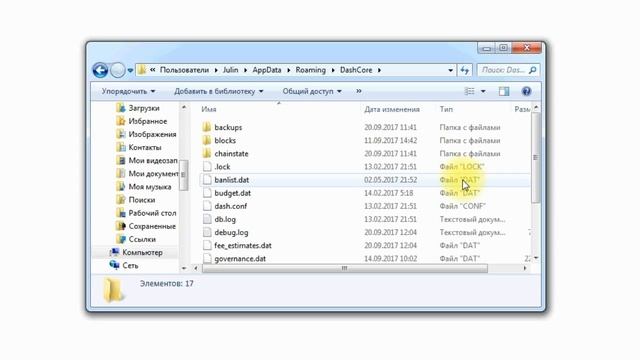Screen dimensions: 640x360
Task: Select the chainstate folder icon
Action: (207, 153)
